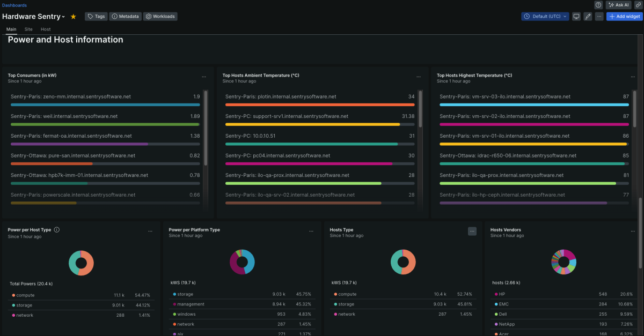The height and width of the screenshot is (336, 644).
Task: Switch to the Site tab
Action: pyautogui.click(x=28, y=29)
